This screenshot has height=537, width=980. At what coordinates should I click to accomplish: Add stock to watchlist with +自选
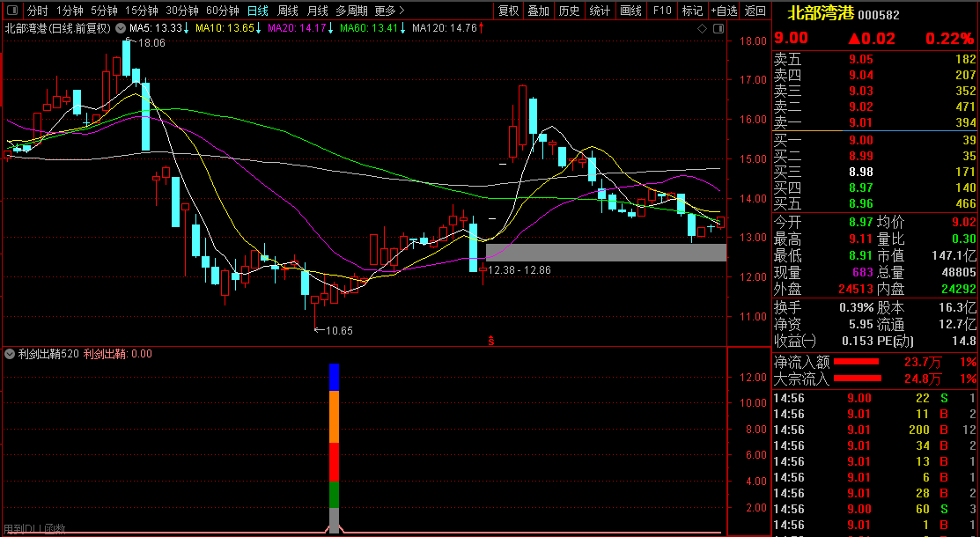pyautogui.click(x=724, y=11)
